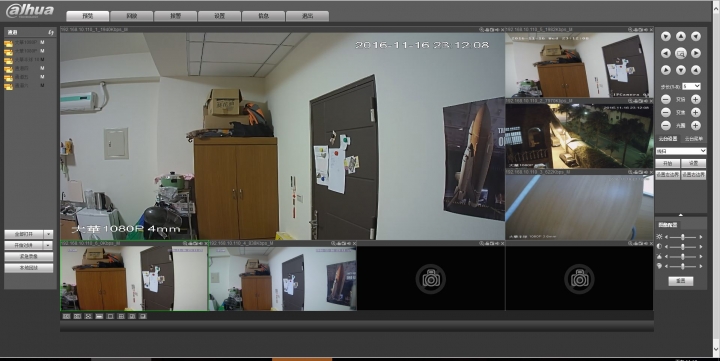Toggle main stream M for second channel
This screenshot has width=720, height=361.
coord(42,51)
